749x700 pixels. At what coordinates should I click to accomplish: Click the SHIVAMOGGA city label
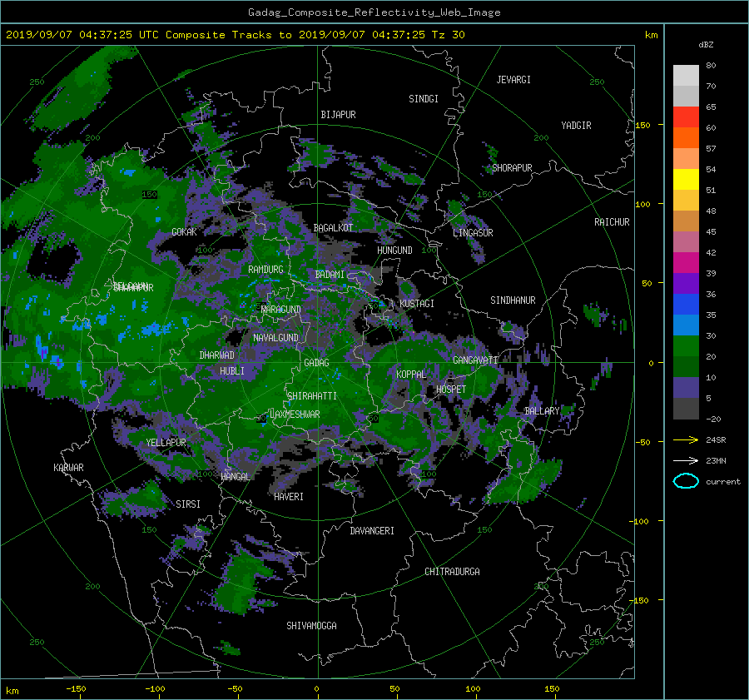coord(311,625)
